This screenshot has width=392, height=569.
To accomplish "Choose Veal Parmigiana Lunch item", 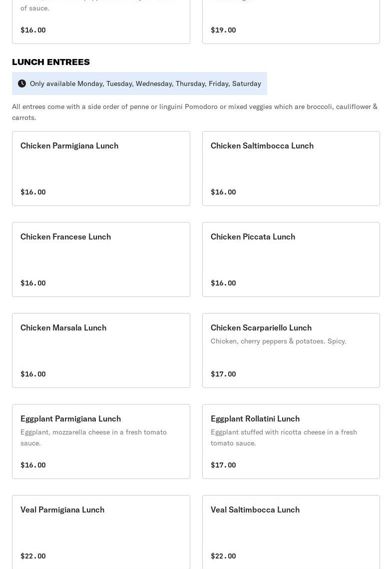I will coord(101,531).
